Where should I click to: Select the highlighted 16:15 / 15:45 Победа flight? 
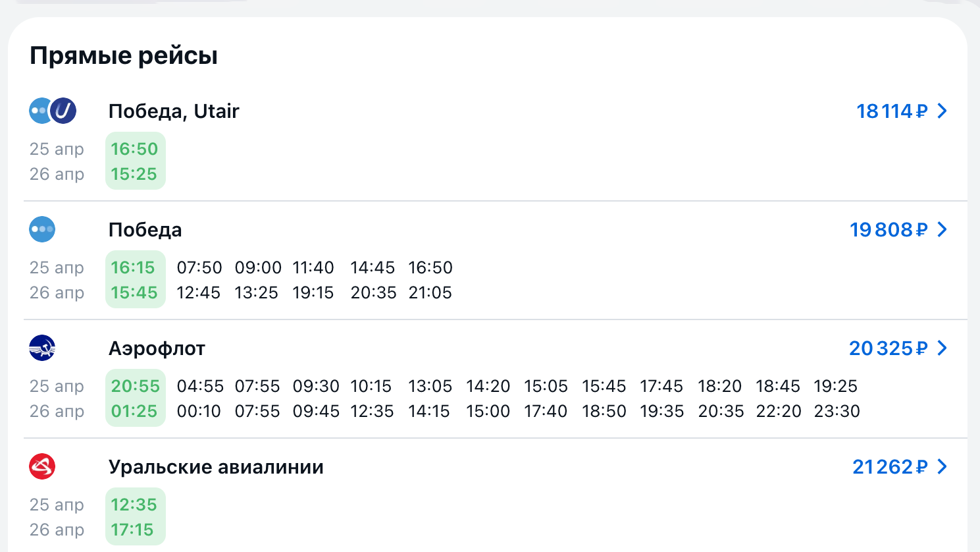(135, 279)
